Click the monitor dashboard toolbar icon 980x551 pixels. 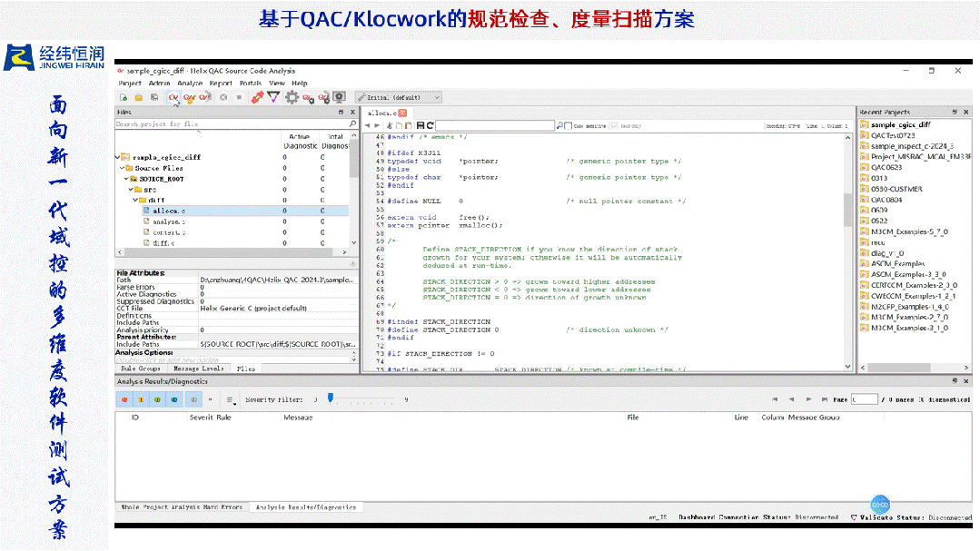[339, 97]
